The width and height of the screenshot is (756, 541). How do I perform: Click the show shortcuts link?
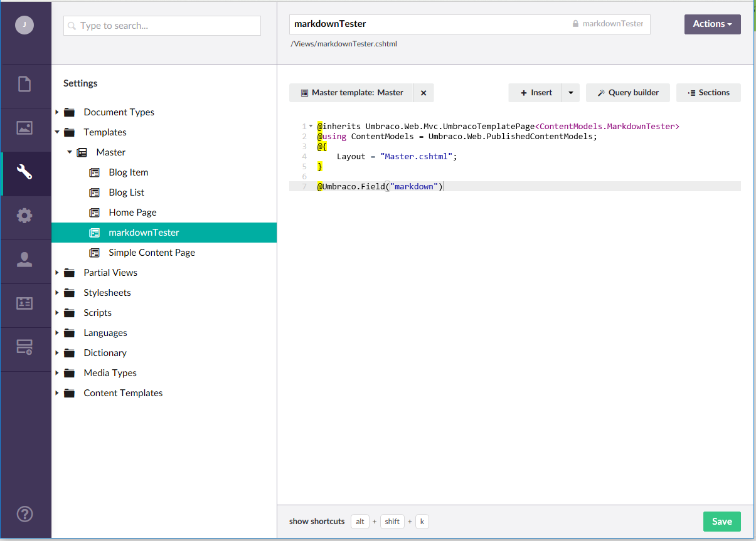[317, 522]
